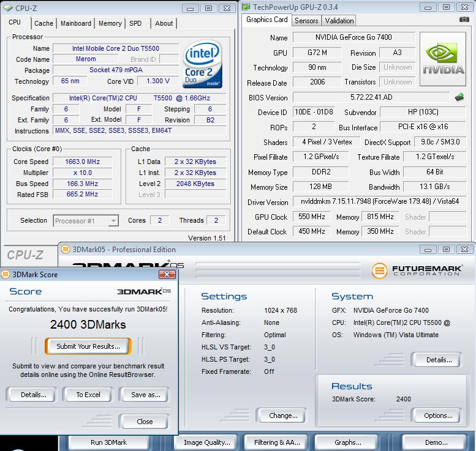Click the To Excel button
The width and height of the screenshot is (476, 451).
[x=88, y=395]
